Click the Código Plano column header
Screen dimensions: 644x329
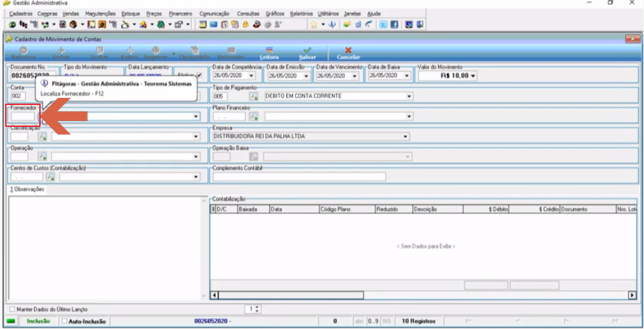347,209
